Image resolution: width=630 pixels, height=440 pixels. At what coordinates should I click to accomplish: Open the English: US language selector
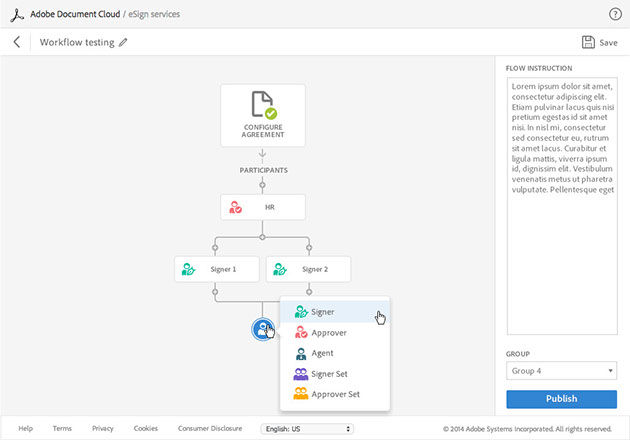click(x=306, y=428)
